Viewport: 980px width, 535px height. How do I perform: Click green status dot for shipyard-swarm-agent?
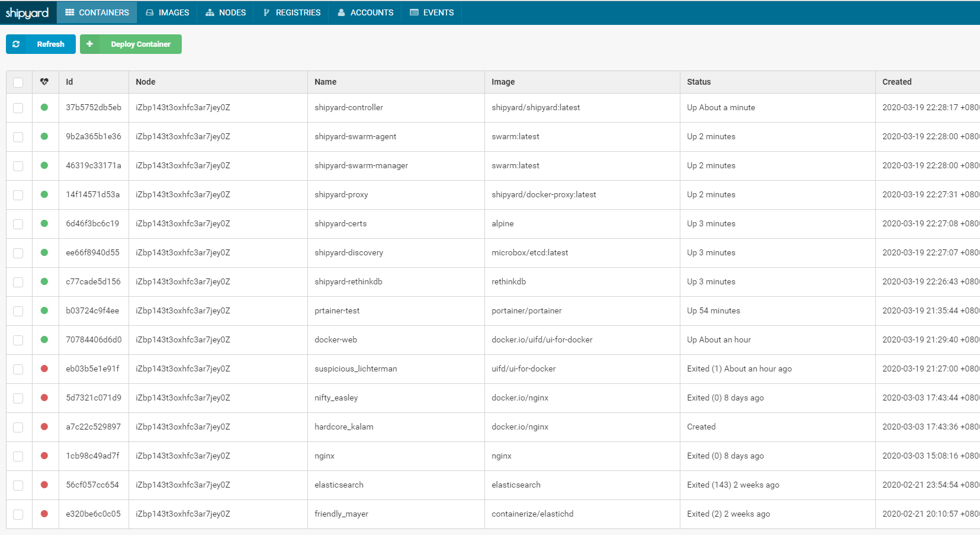(44, 136)
